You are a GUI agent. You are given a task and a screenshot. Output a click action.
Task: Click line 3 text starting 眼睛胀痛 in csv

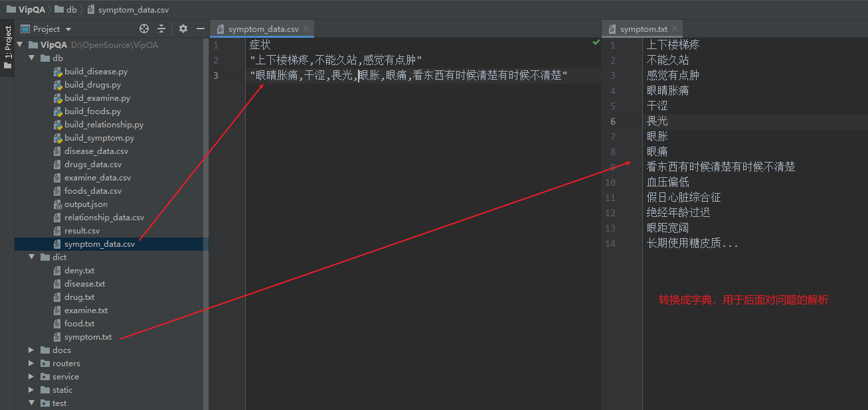pos(408,76)
